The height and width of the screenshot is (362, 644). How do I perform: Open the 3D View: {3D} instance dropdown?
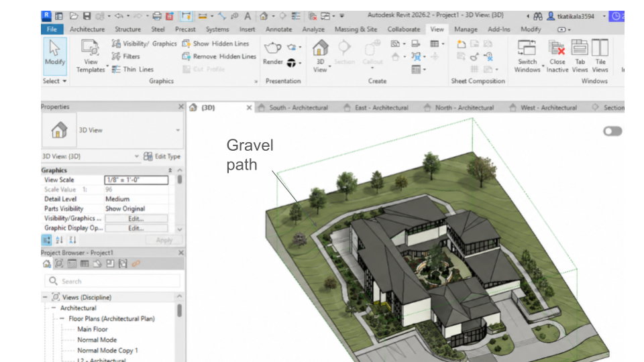click(x=136, y=156)
